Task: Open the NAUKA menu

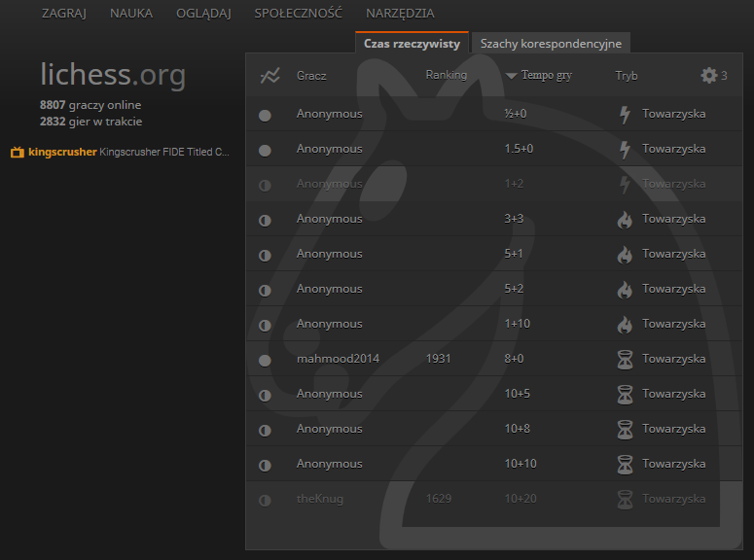Action: coord(131,14)
